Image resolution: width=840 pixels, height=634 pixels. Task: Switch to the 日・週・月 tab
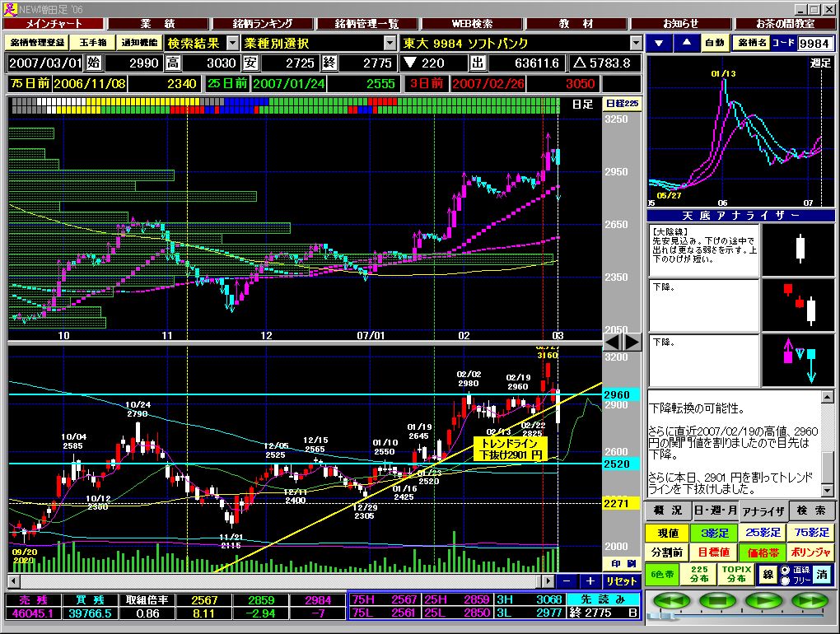coord(715,510)
